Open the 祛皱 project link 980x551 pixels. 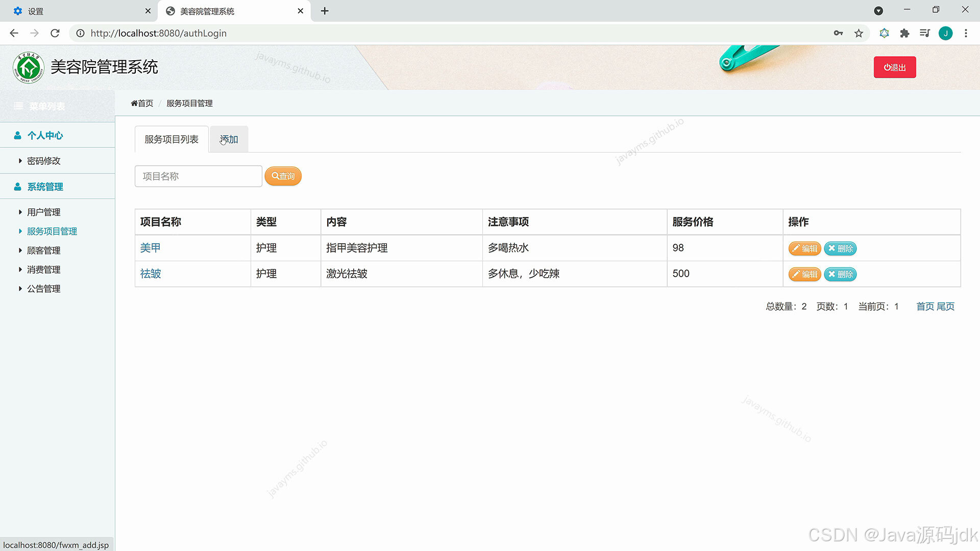(x=151, y=274)
